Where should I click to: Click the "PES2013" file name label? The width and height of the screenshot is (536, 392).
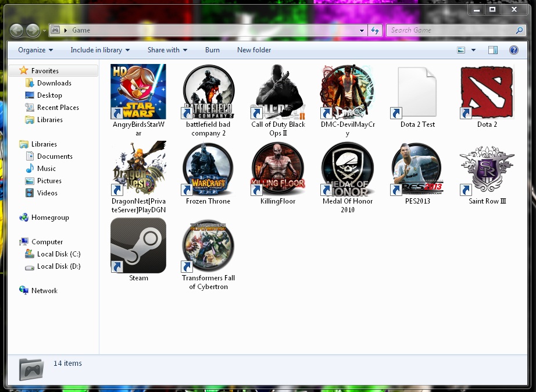tap(417, 201)
